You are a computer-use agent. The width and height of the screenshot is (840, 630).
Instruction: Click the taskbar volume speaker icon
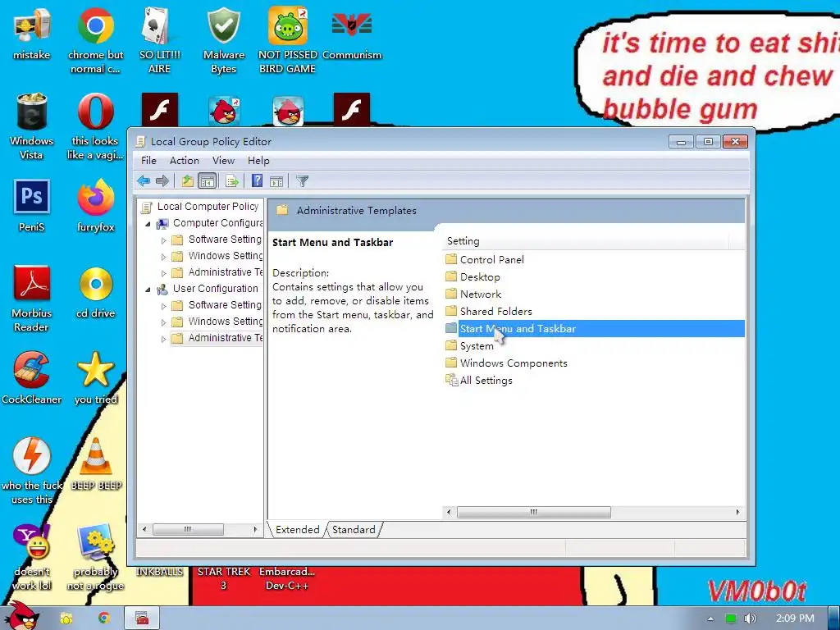pyautogui.click(x=750, y=619)
